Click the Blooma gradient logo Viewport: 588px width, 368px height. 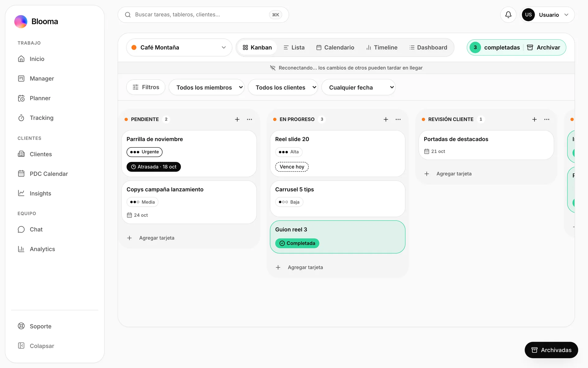point(21,21)
